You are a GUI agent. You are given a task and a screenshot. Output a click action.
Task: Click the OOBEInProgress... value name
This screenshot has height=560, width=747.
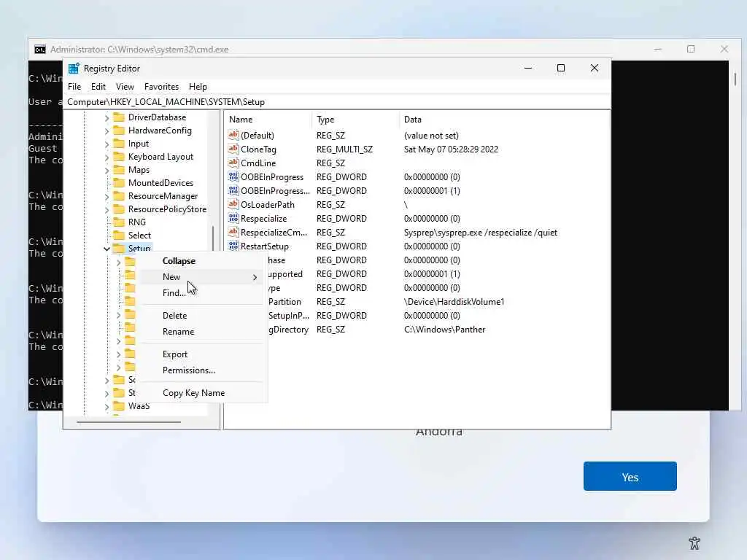pyautogui.click(x=275, y=190)
